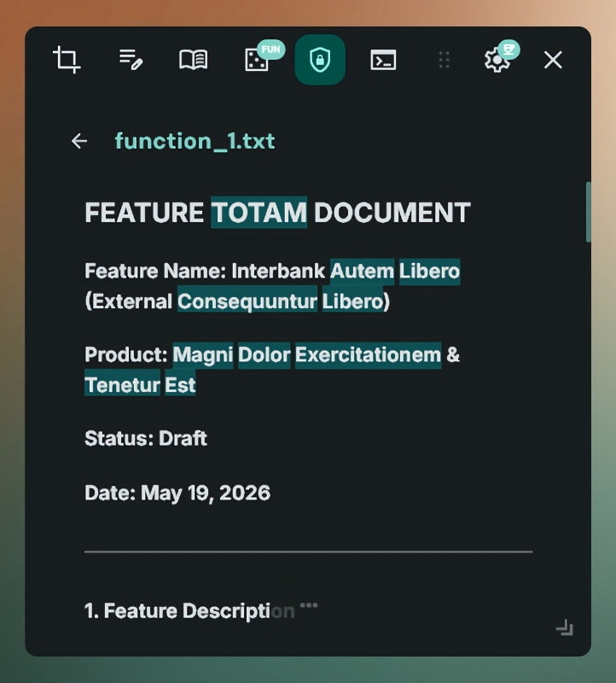Toggle the shield lock privacy tool
The image size is (616, 683).
point(320,60)
